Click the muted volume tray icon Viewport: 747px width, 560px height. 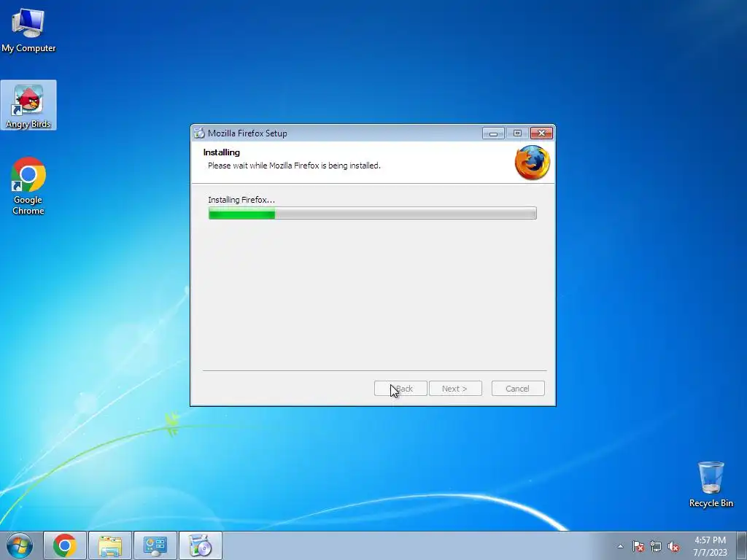pyautogui.click(x=673, y=546)
